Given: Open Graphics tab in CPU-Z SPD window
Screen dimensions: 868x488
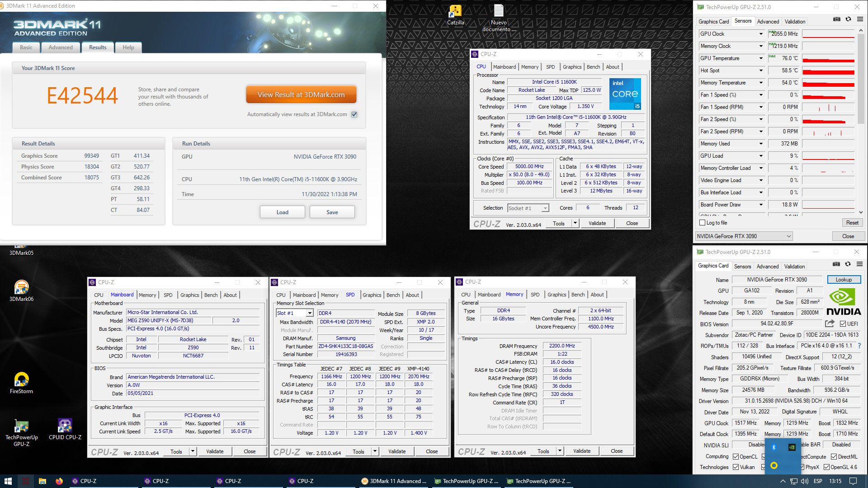Looking at the screenshot, I should click(372, 295).
